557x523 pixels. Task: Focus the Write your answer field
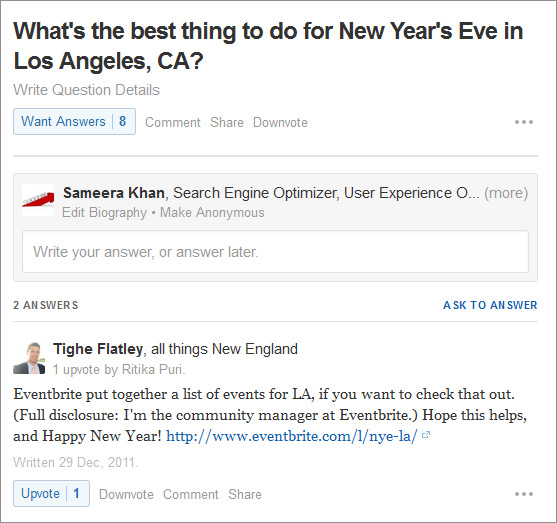[275, 252]
